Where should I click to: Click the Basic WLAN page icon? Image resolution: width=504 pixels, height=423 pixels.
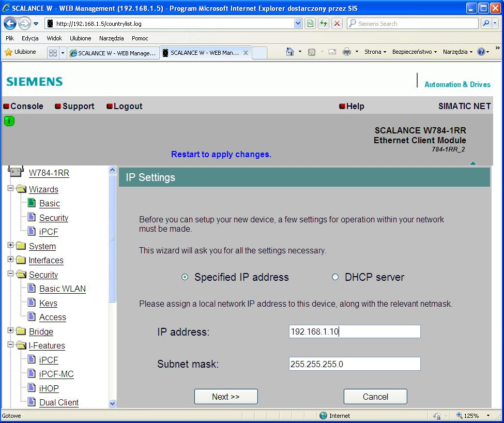click(x=32, y=288)
